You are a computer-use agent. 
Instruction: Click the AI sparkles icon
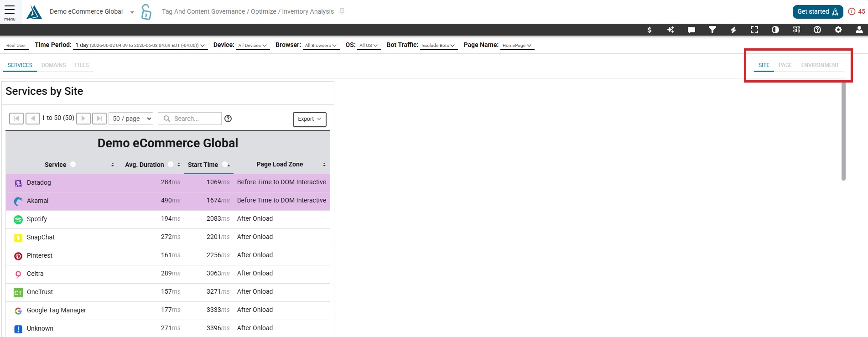(x=670, y=30)
